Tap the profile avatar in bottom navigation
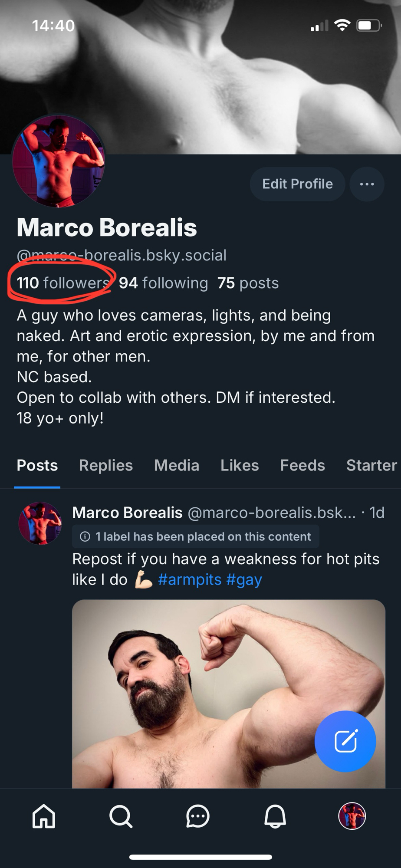The width and height of the screenshot is (401, 868). [352, 816]
